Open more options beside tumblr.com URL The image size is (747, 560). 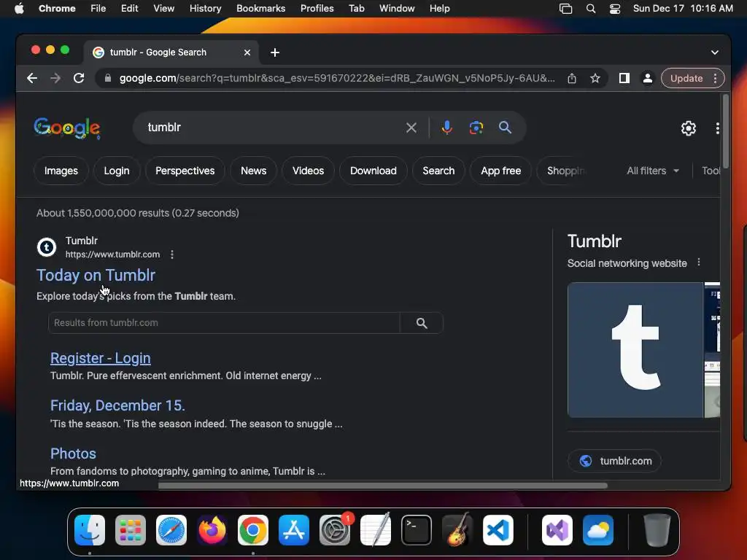pos(172,254)
